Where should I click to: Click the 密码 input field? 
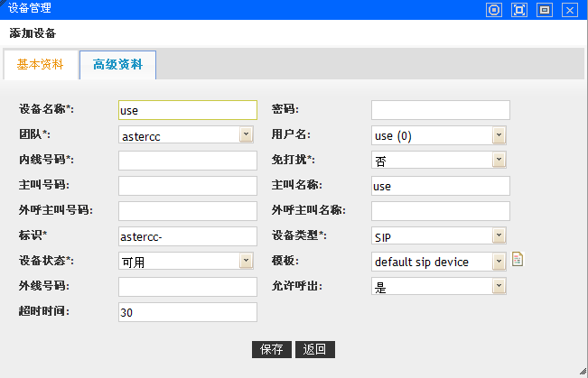coord(441,109)
